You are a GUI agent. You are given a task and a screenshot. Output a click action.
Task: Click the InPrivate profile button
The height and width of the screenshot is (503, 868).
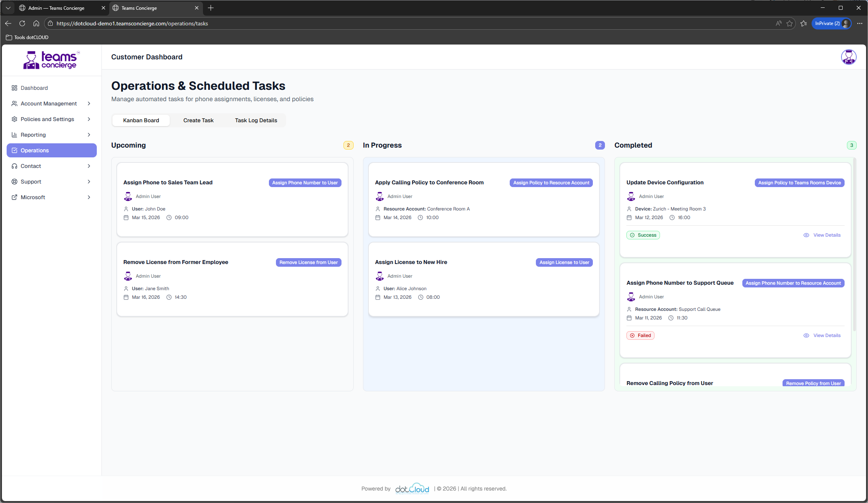831,23
